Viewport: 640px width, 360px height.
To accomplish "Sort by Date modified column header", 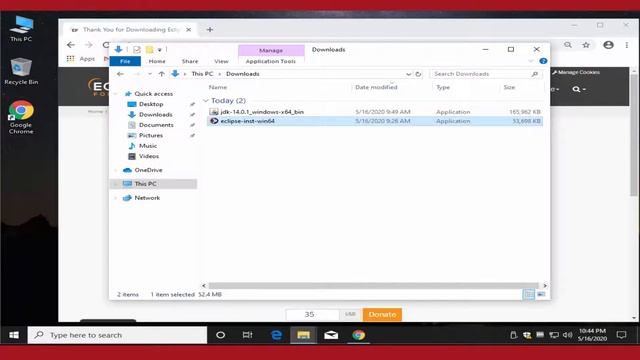I will pos(376,87).
